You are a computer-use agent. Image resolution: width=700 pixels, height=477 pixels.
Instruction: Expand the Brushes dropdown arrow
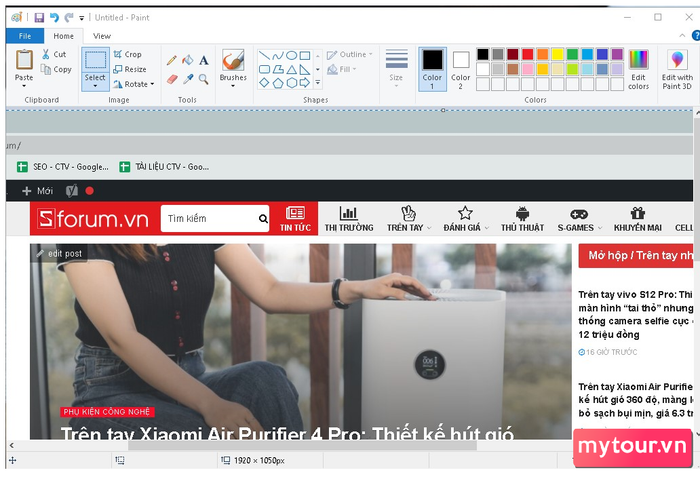(233, 86)
